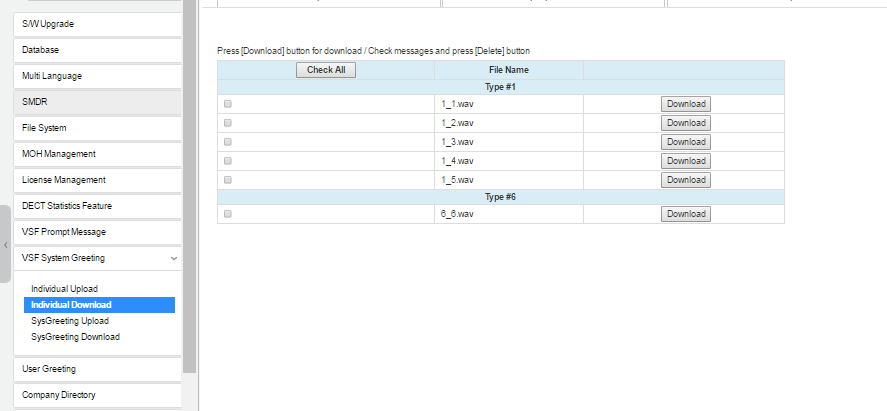Image resolution: width=887 pixels, height=411 pixels.
Task: Download the 1_4.wav file
Action: 686,161
